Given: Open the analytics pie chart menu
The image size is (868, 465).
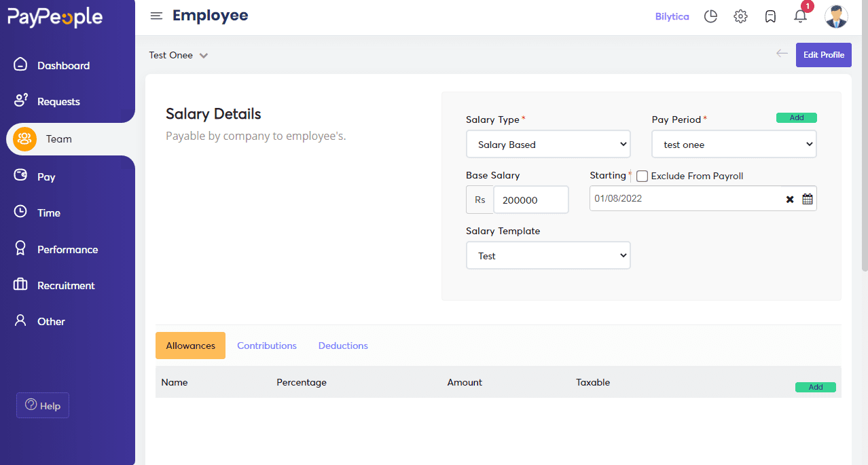Looking at the screenshot, I should (x=710, y=16).
